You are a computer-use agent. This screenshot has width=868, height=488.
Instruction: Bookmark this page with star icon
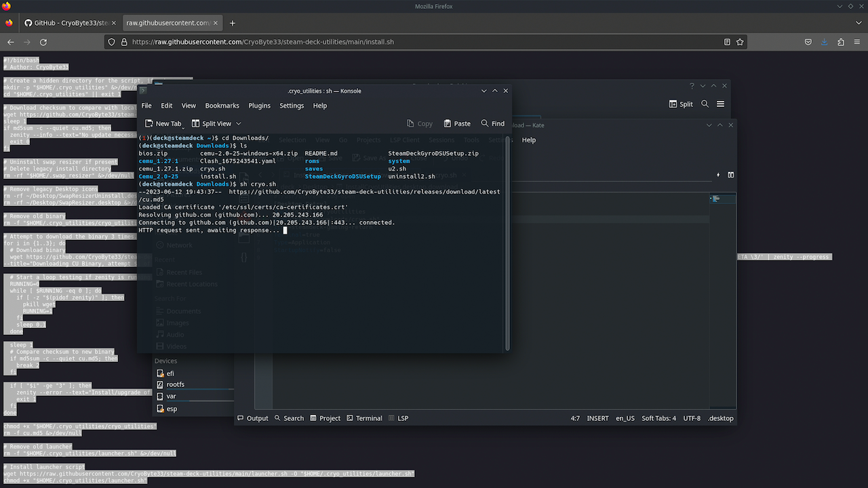click(x=740, y=42)
